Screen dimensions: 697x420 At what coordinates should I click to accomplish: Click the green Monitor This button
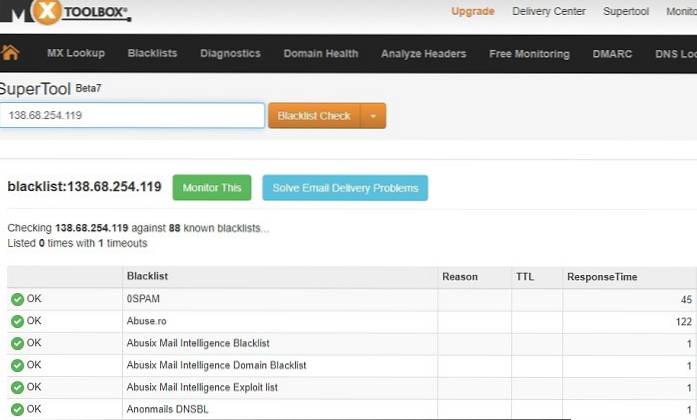(211, 188)
